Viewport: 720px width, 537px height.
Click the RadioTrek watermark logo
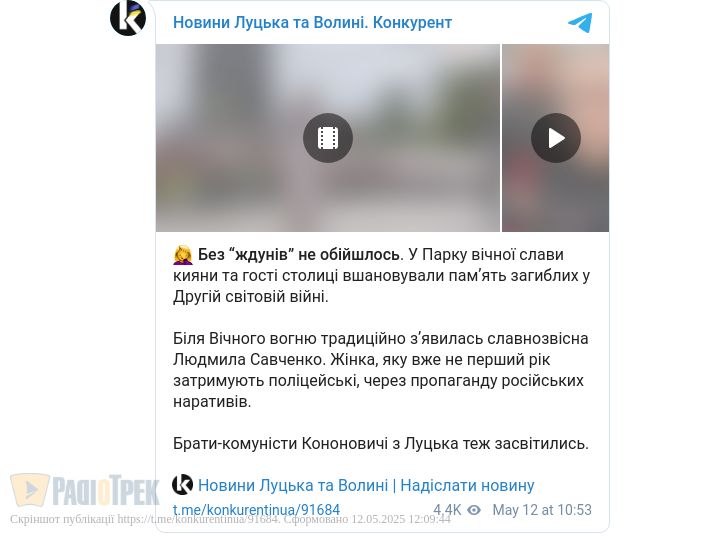85,491
